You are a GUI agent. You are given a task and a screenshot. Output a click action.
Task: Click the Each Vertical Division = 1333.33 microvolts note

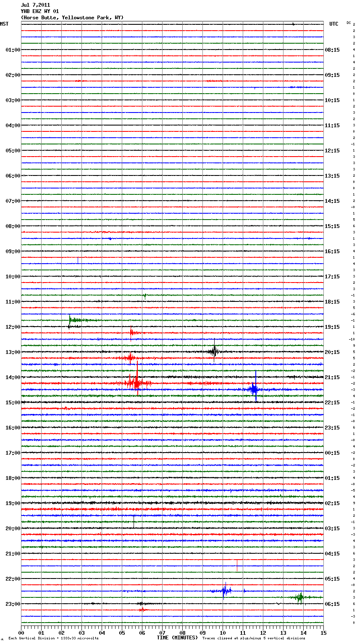53,638
